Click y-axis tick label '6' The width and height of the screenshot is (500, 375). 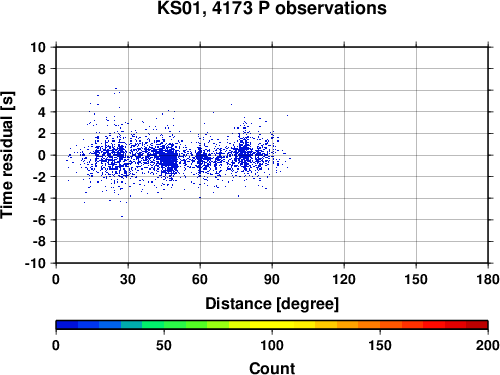pos(42,90)
